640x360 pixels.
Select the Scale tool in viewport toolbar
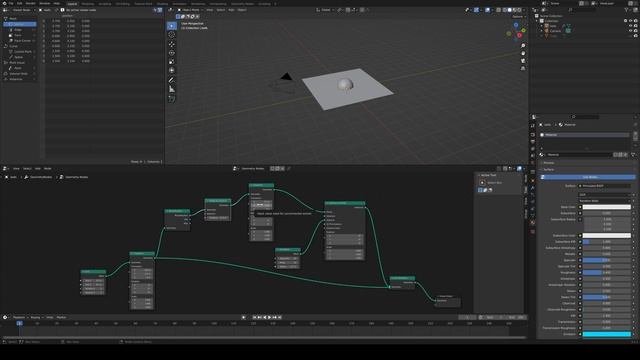point(172,62)
